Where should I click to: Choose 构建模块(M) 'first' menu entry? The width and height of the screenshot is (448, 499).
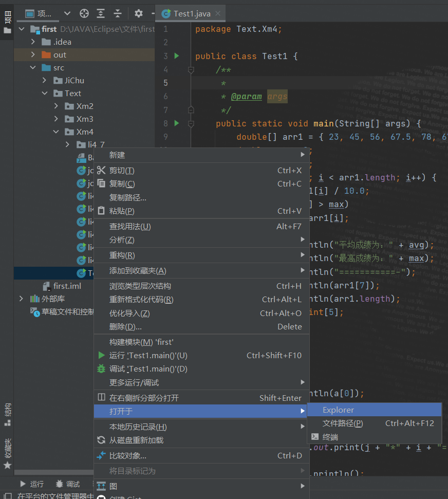point(201,342)
